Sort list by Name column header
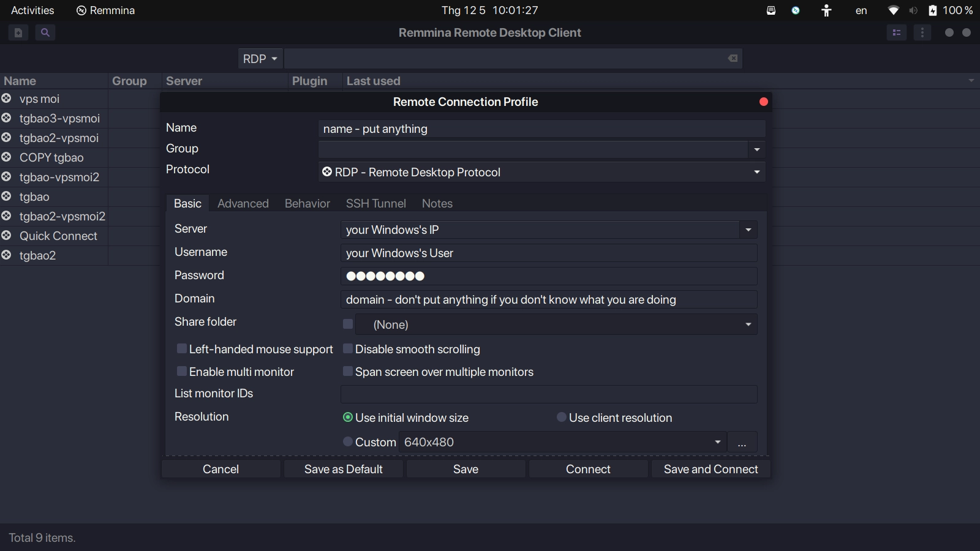 [54, 81]
